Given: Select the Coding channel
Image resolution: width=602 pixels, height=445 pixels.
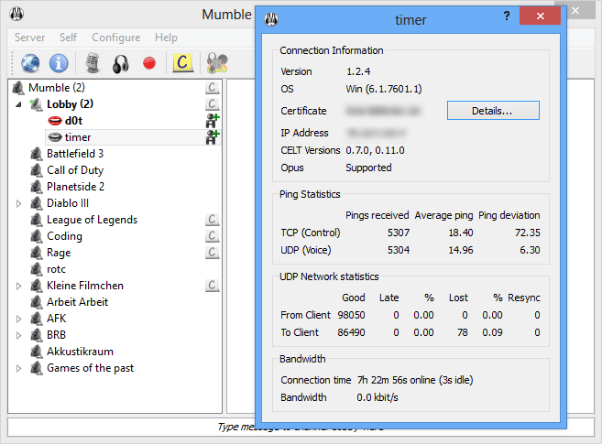Looking at the screenshot, I should tap(64, 236).
